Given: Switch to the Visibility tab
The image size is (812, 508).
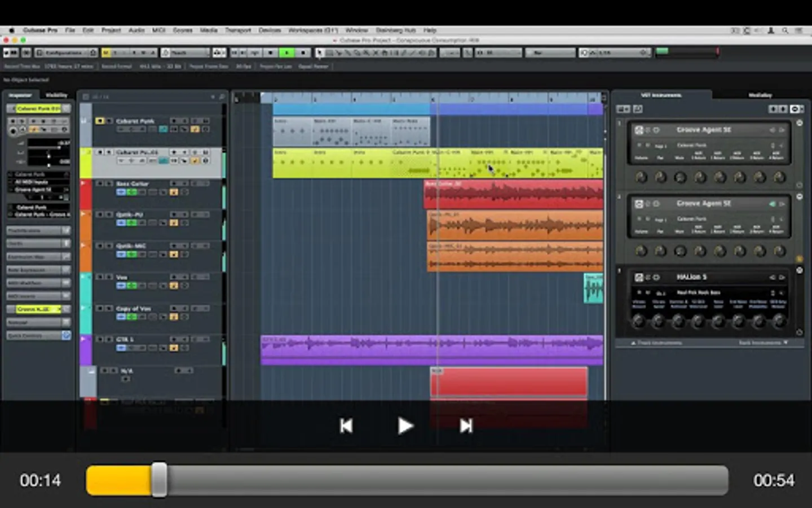Looking at the screenshot, I should (x=56, y=95).
